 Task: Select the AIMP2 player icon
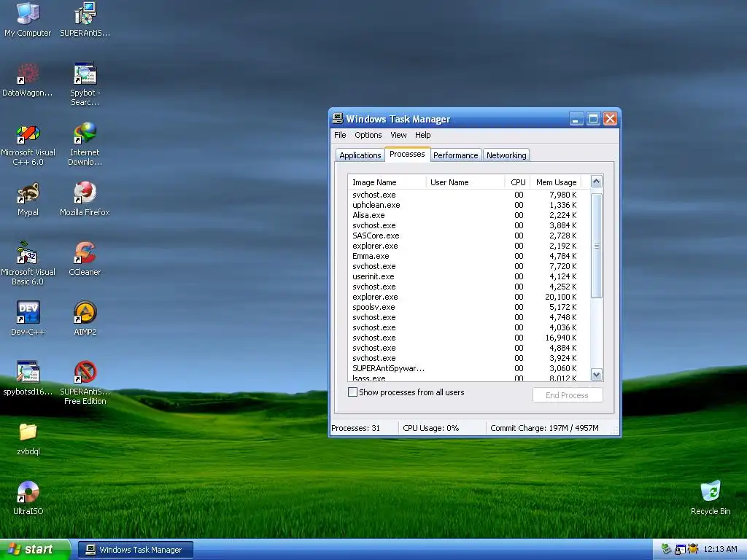[85, 318]
